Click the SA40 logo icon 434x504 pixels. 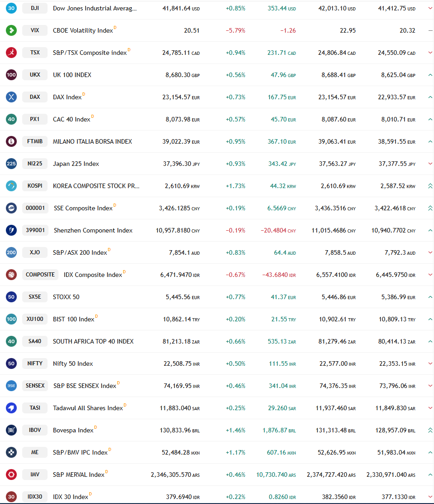(11, 341)
